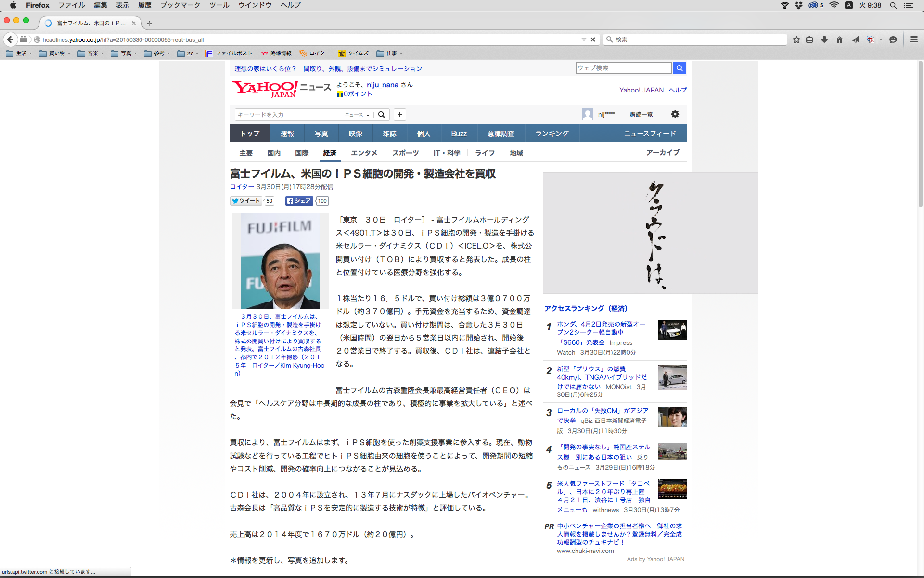Click the blue web search magnifier button
Viewport: 924px width, 578px height.
[680, 68]
